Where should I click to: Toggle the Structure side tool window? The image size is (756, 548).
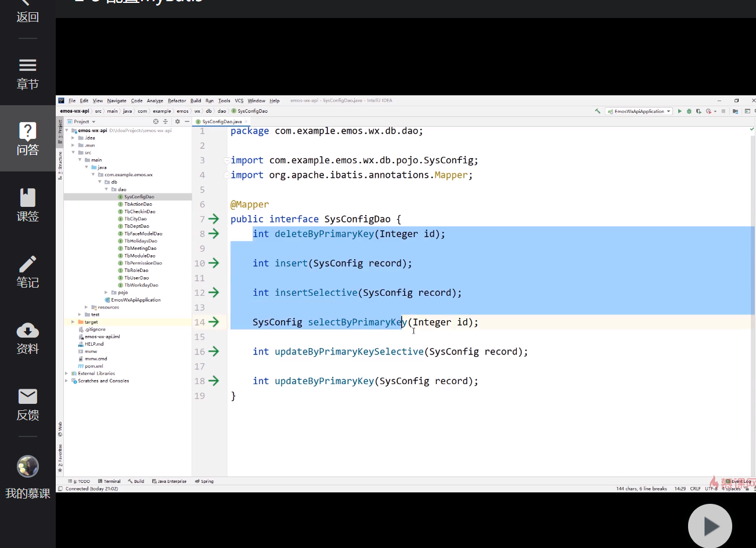click(60, 165)
